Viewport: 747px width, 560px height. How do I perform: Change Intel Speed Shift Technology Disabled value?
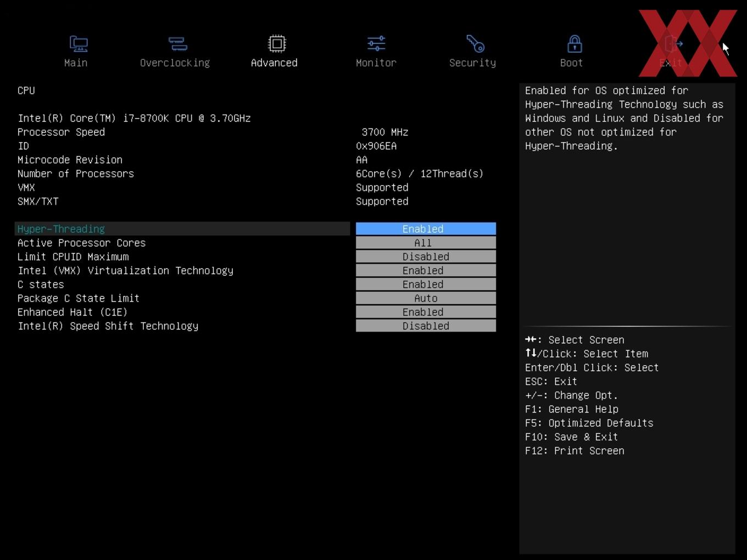(x=426, y=326)
